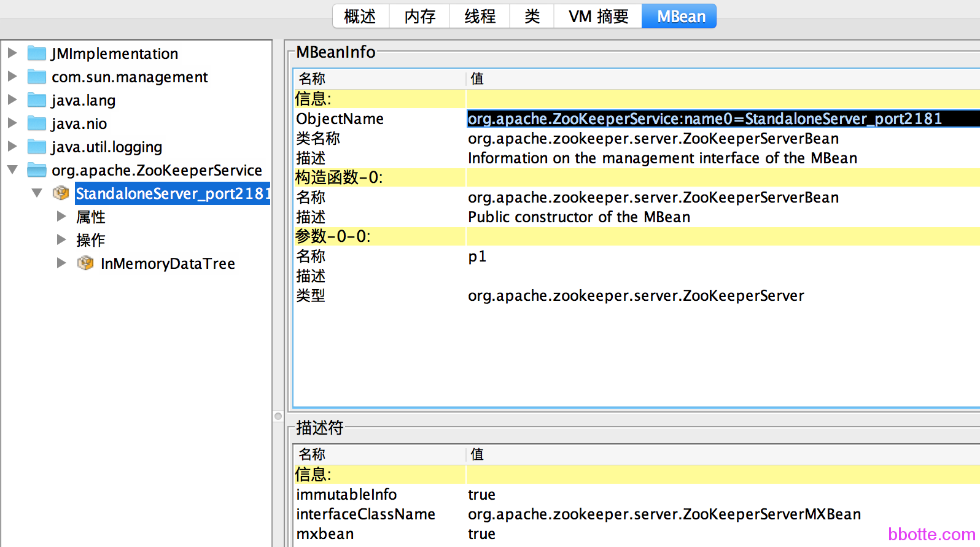Viewport: 980px width, 547px height.
Task: Click the highlighted ObjectName value cell
Action: (x=723, y=118)
